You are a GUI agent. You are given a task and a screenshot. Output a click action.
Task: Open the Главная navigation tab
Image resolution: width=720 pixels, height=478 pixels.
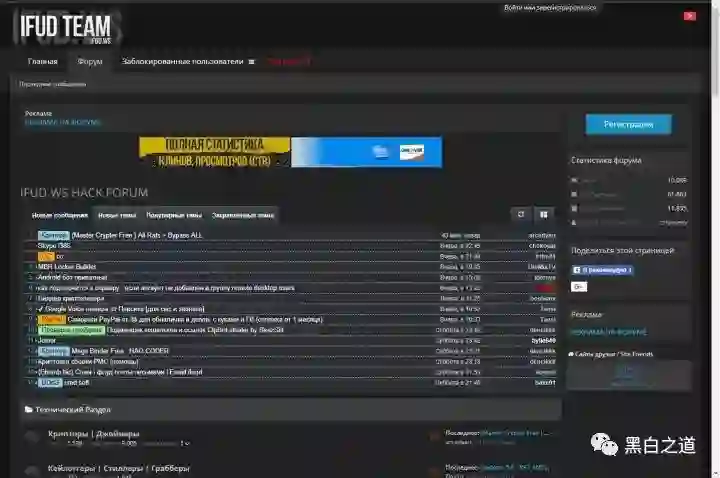pos(42,62)
